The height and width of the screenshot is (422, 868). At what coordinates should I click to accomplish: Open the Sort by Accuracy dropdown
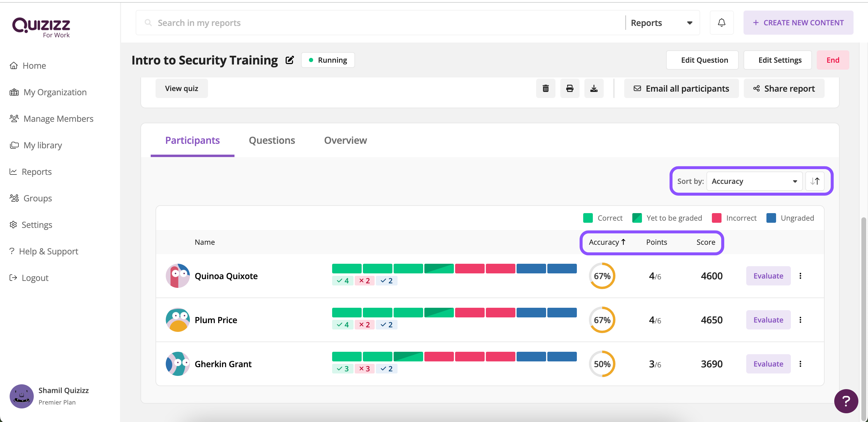click(x=754, y=181)
